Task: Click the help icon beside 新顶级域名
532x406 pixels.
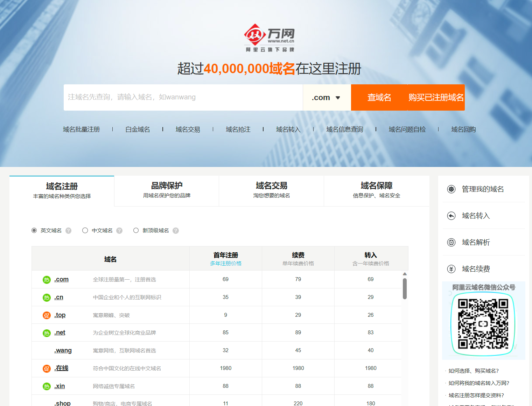Action: [176, 231]
